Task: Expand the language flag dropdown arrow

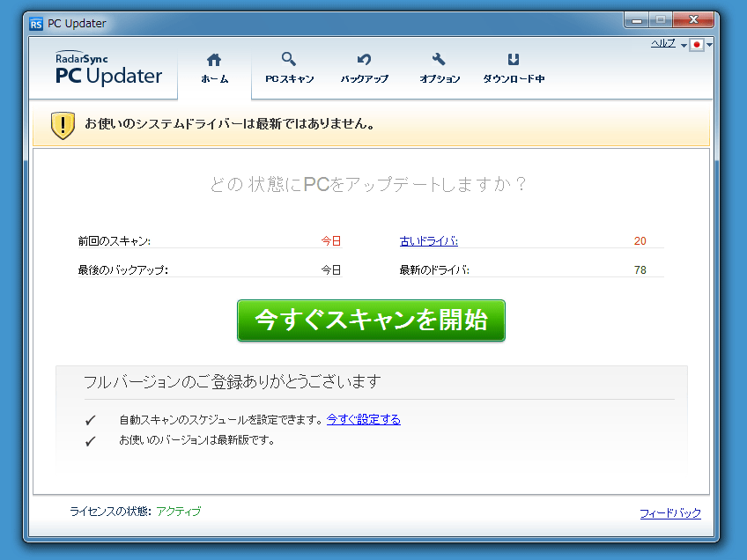Action: [x=709, y=45]
